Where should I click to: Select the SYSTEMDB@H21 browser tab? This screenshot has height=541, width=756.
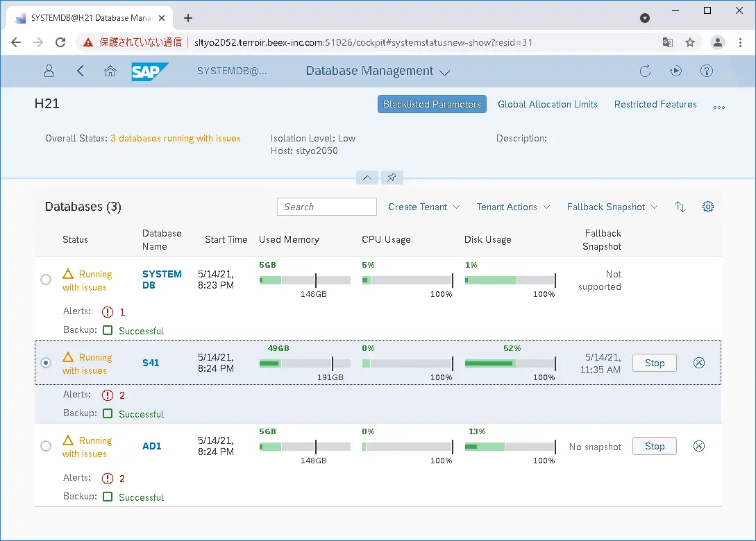(91, 18)
